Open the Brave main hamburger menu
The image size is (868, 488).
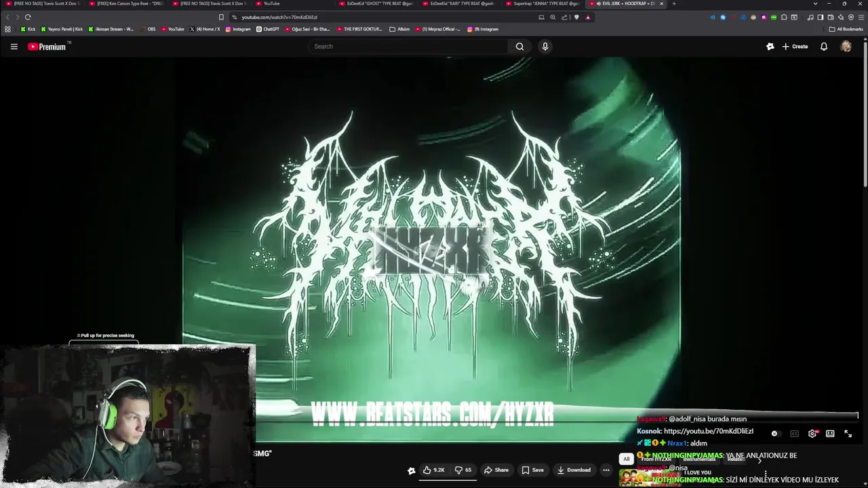tap(861, 17)
